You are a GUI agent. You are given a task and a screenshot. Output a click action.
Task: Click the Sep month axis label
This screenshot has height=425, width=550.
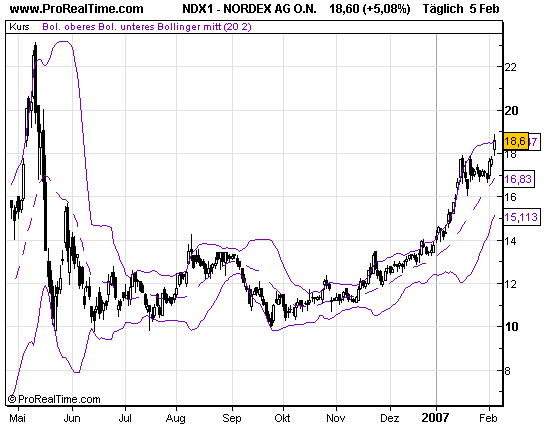[232, 418]
